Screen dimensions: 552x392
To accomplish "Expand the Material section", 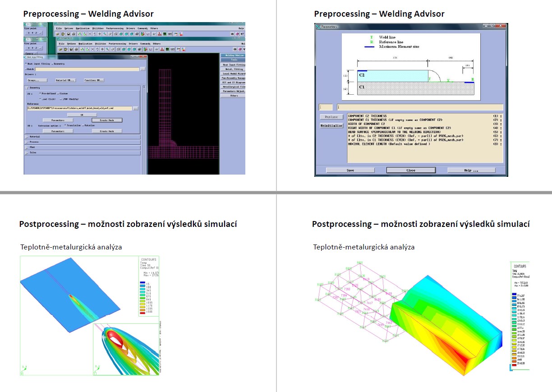I will click(27, 137).
